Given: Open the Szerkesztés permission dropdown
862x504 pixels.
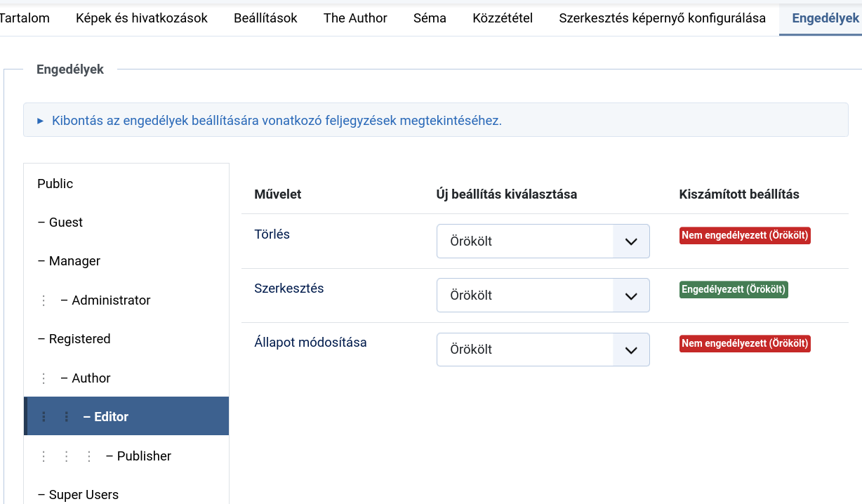Looking at the screenshot, I should [543, 296].
